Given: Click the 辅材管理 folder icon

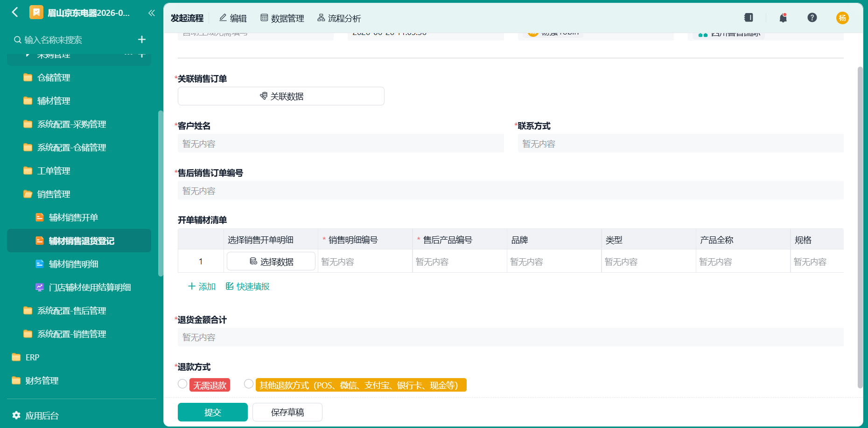Looking at the screenshot, I should [x=28, y=101].
